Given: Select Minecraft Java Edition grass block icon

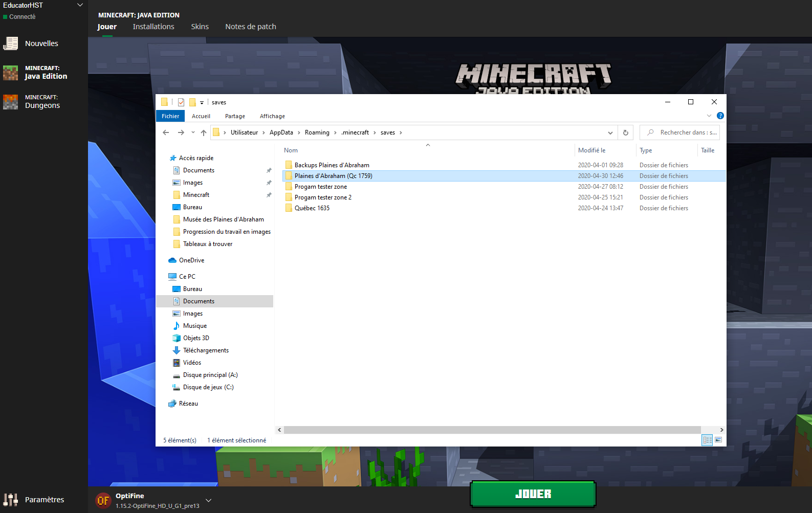Looking at the screenshot, I should 11,73.
